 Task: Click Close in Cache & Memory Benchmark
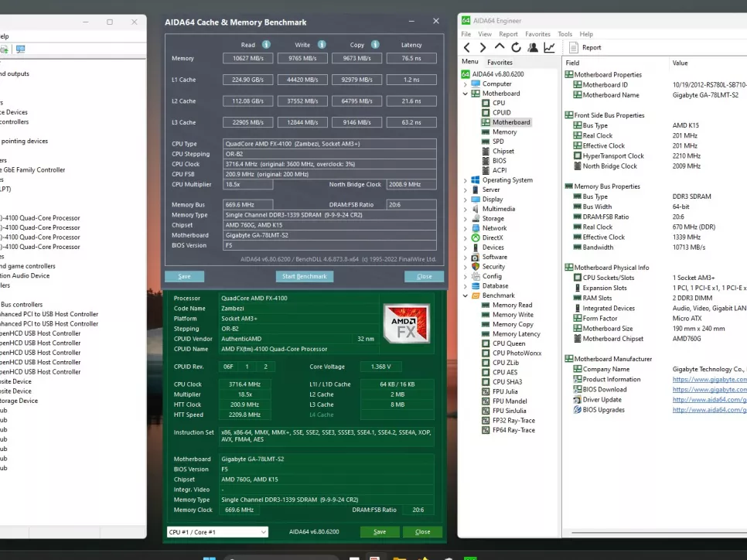pos(424,276)
